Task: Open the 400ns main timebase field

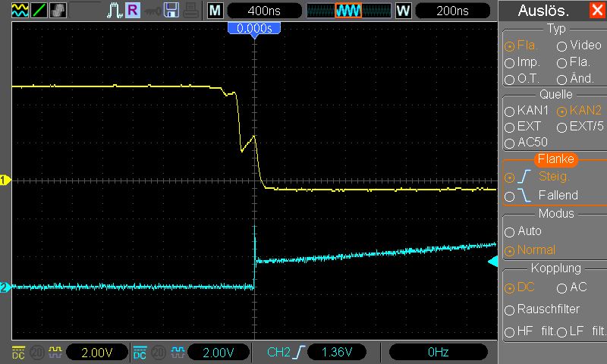Action: (264, 11)
